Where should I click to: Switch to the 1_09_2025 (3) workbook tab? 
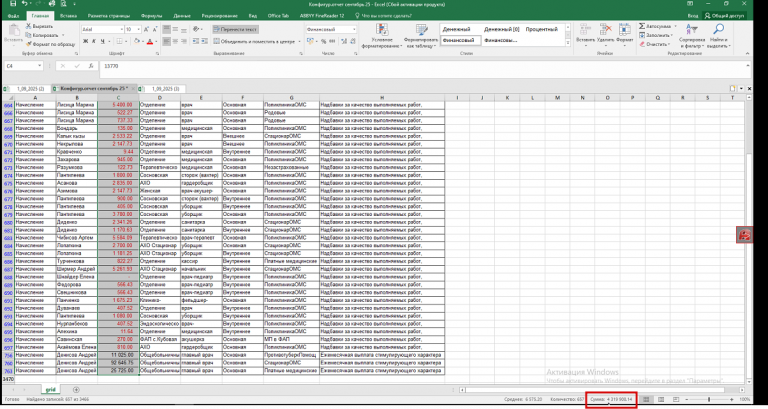pyautogui.click(x=165, y=89)
